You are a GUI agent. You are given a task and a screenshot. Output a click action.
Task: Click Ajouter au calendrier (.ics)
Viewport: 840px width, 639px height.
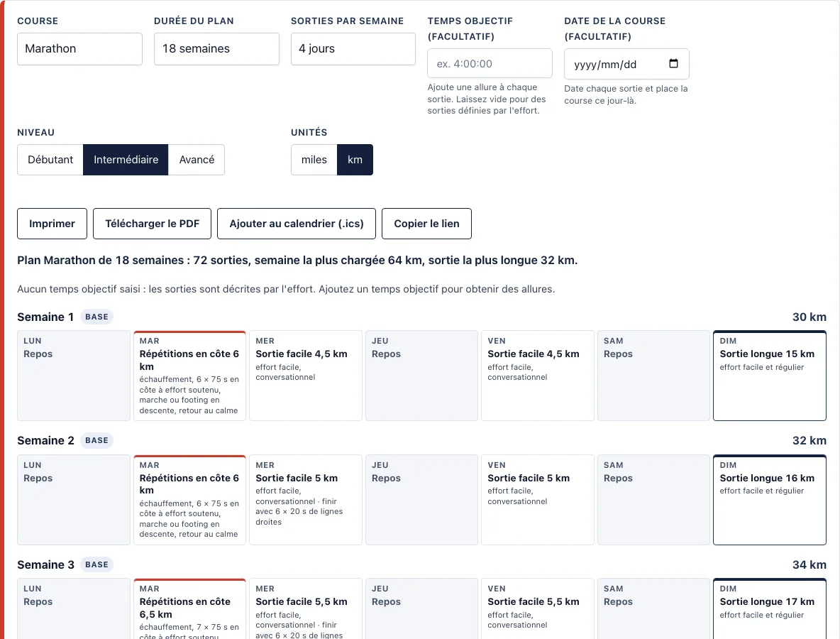coord(297,224)
